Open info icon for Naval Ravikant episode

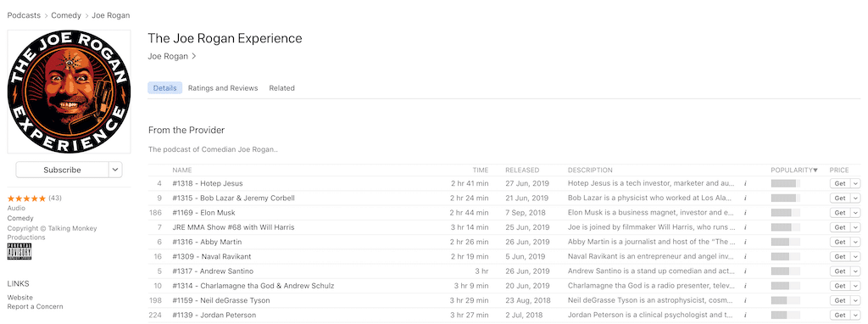745,257
